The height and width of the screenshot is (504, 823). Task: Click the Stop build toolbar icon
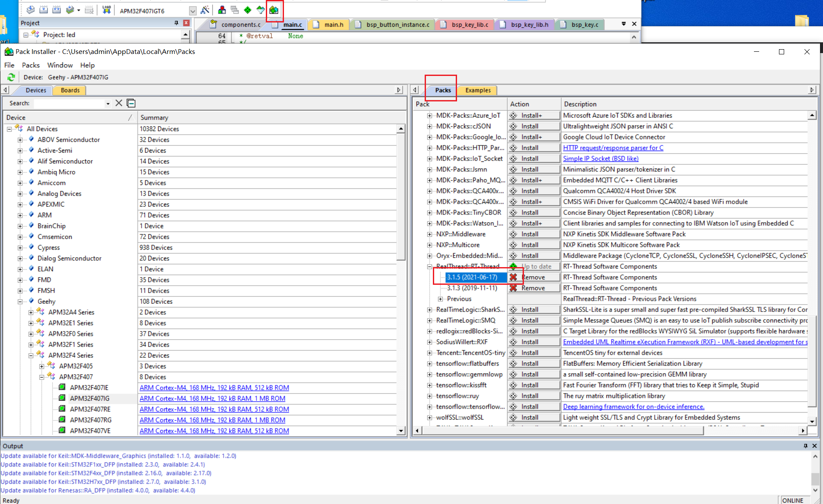click(89, 10)
